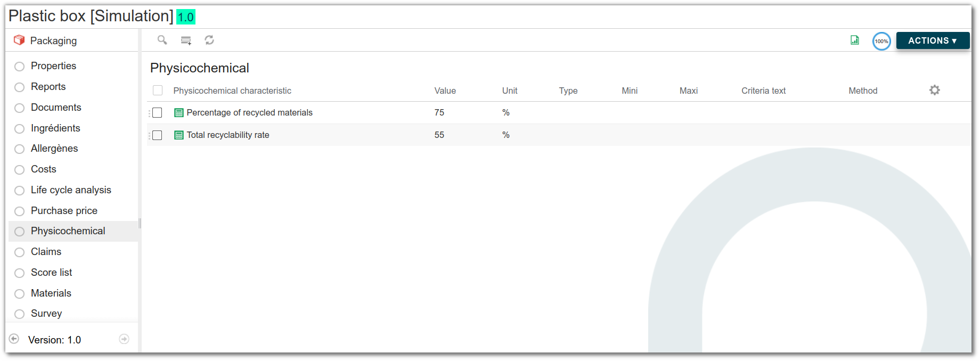Viewport: 980px width, 361px height.
Task: Click the 1.0 version badge in title
Action: click(186, 17)
